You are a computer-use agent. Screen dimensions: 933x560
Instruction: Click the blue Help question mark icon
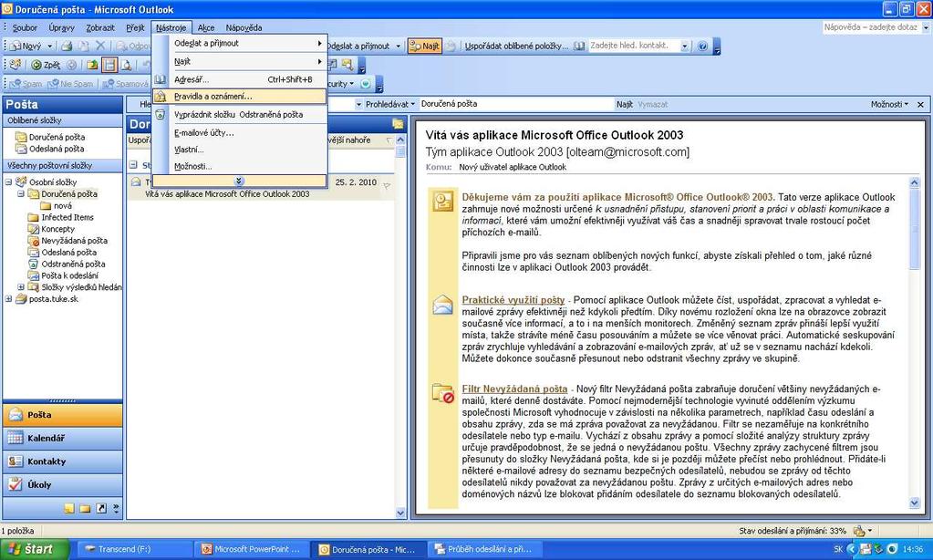(x=703, y=46)
